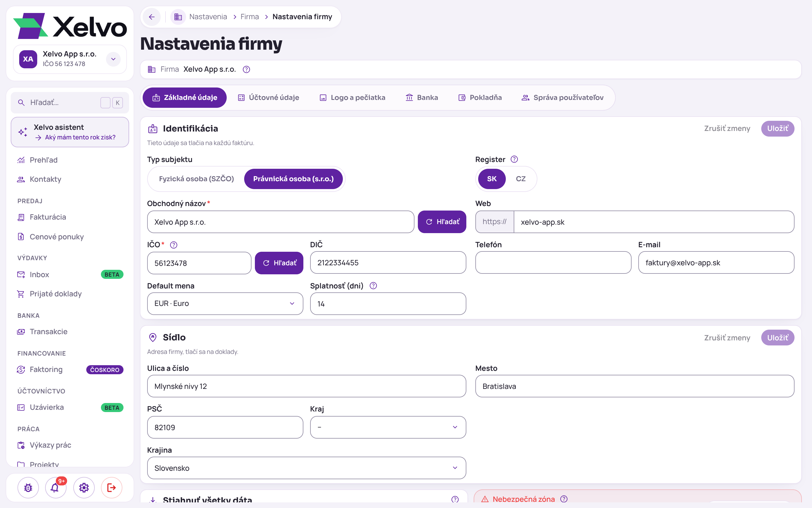Click Hľadať button next to IČO
This screenshot has width=812, height=508.
[279, 263]
